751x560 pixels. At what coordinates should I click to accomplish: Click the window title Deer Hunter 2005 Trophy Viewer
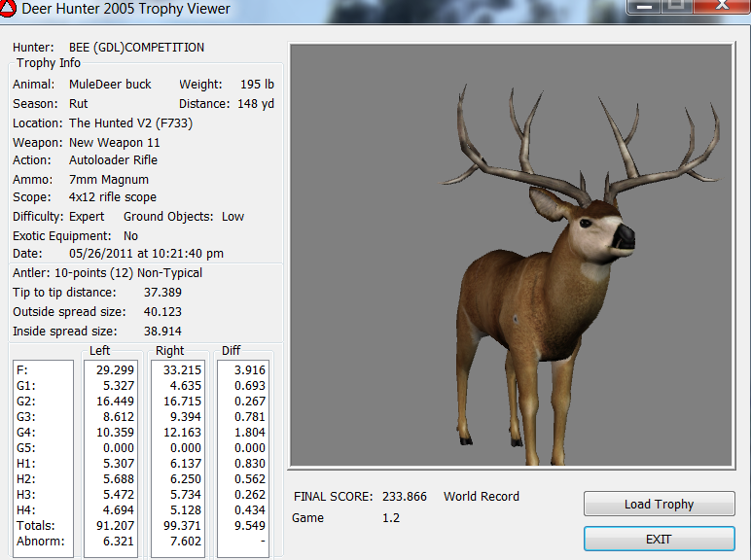(x=126, y=10)
